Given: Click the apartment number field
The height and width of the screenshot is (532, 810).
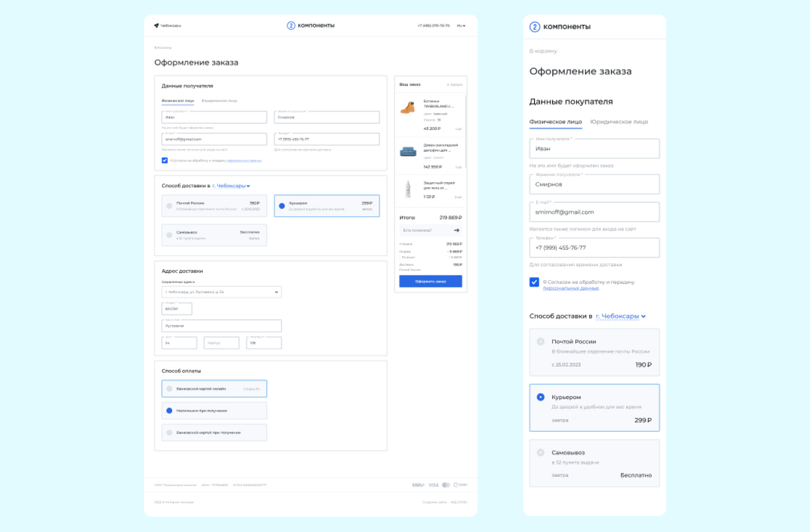Looking at the screenshot, I should tap(264, 343).
